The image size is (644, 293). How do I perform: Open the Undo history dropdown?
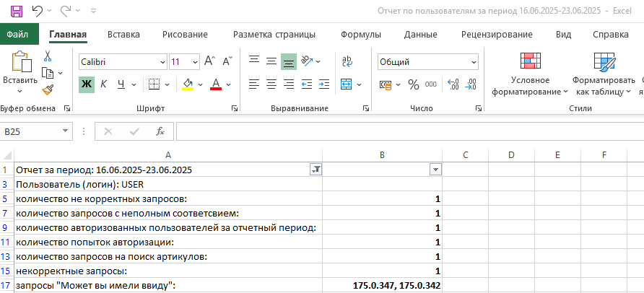[50, 11]
